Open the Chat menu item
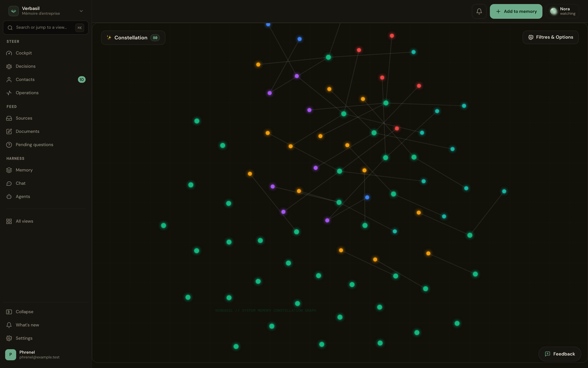588x368 pixels. (46, 183)
